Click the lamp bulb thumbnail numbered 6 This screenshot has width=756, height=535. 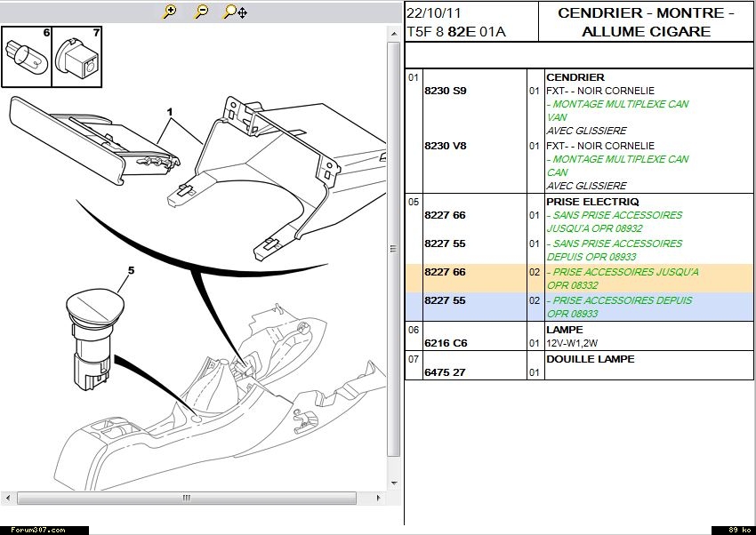(27, 56)
